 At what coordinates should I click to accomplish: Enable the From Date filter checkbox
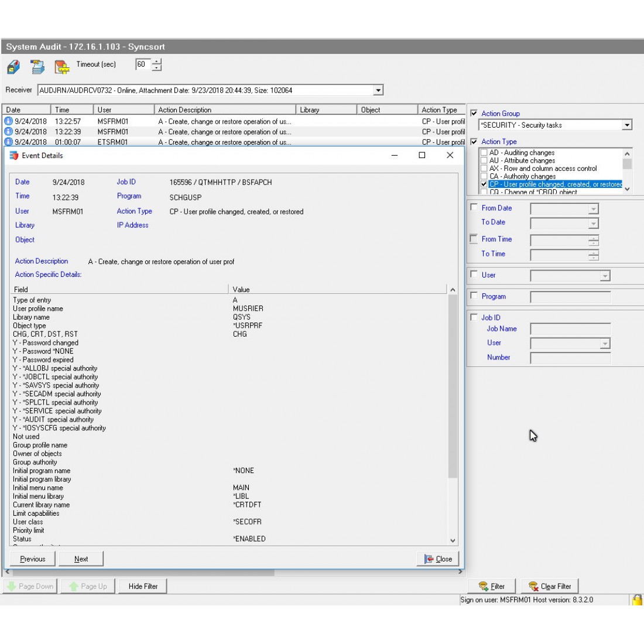(474, 207)
